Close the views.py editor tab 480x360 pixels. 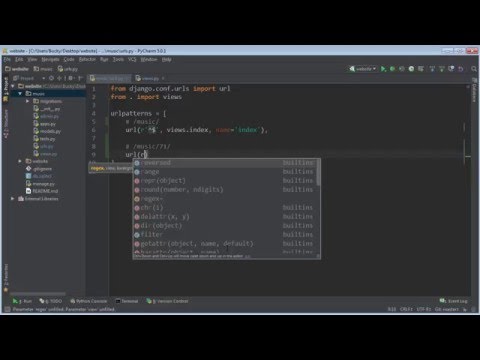[x=163, y=78]
